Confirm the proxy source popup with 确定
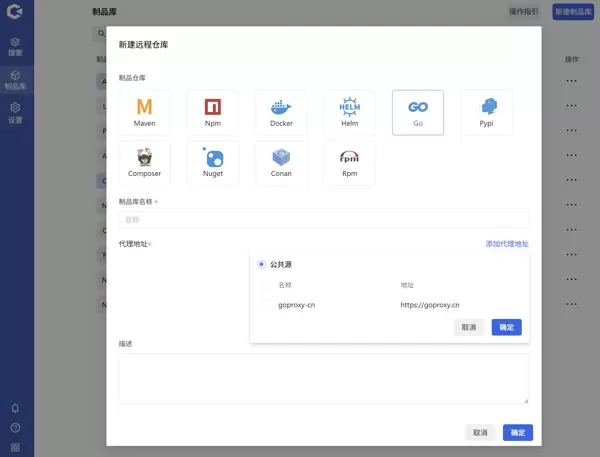600x457 pixels. click(506, 327)
